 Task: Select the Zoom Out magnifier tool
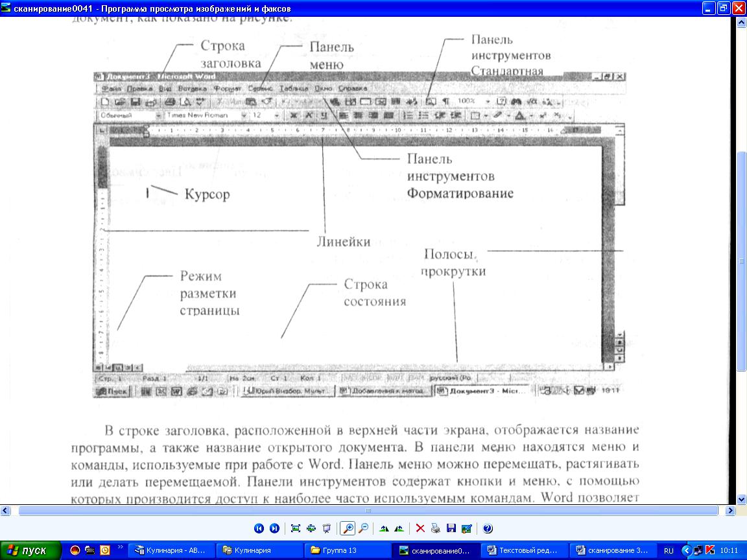tap(364, 528)
